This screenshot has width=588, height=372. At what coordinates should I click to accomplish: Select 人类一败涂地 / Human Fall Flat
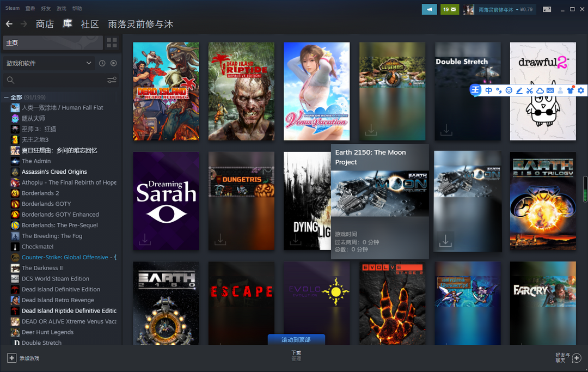pos(64,108)
